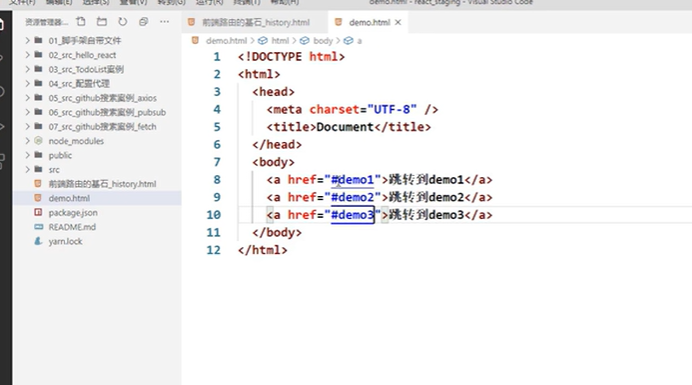Screen dimensions: 692x385
Task: Click line number 10 in the gutter
Action: point(214,215)
